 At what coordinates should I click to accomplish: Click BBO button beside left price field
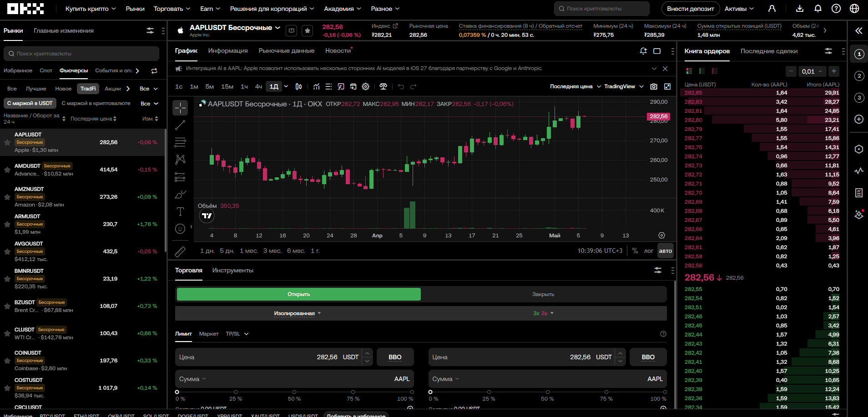[395, 357]
